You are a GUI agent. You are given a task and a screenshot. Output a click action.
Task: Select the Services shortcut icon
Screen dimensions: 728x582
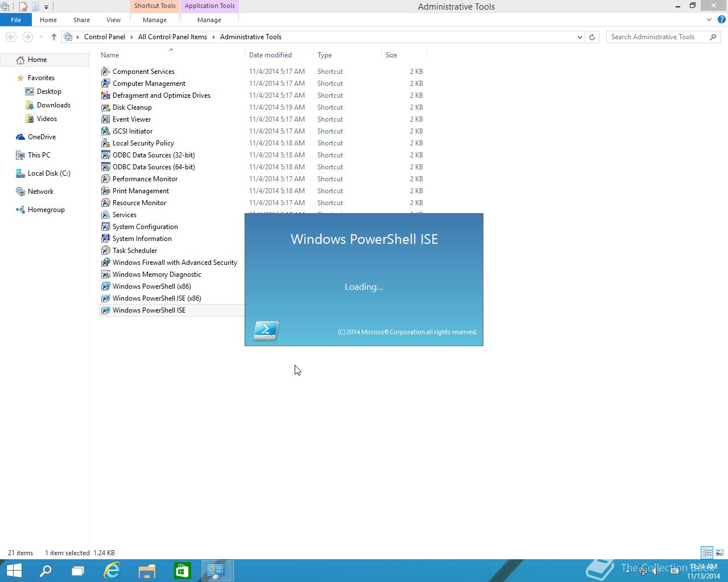(105, 215)
